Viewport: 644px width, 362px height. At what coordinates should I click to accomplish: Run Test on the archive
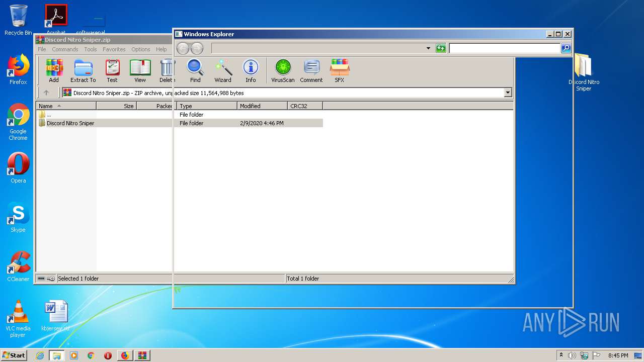point(112,71)
